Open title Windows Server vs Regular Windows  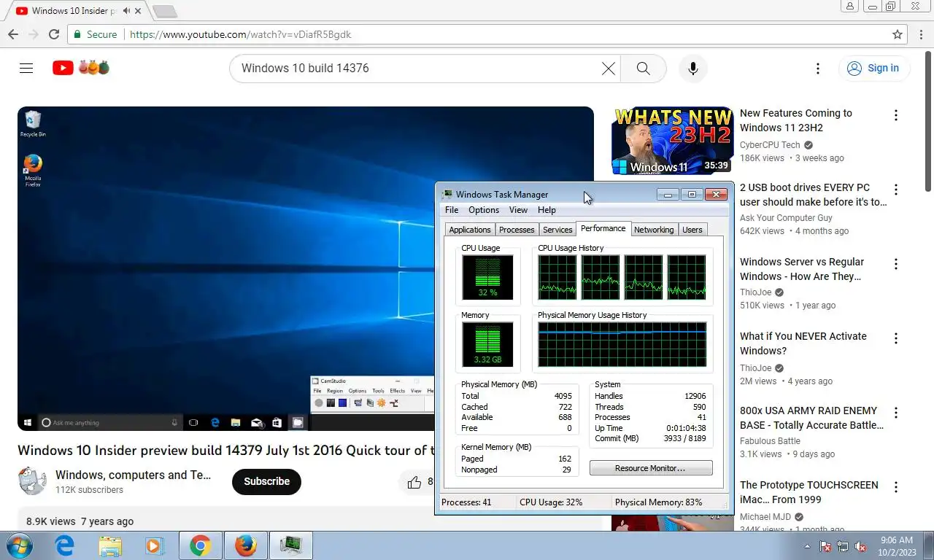tap(802, 269)
